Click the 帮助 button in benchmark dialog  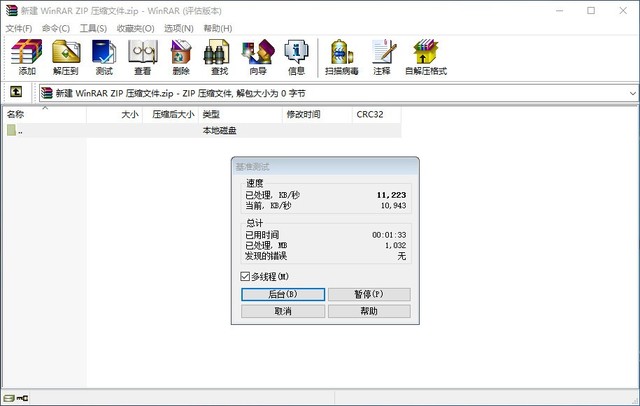[x=369, y=311]
